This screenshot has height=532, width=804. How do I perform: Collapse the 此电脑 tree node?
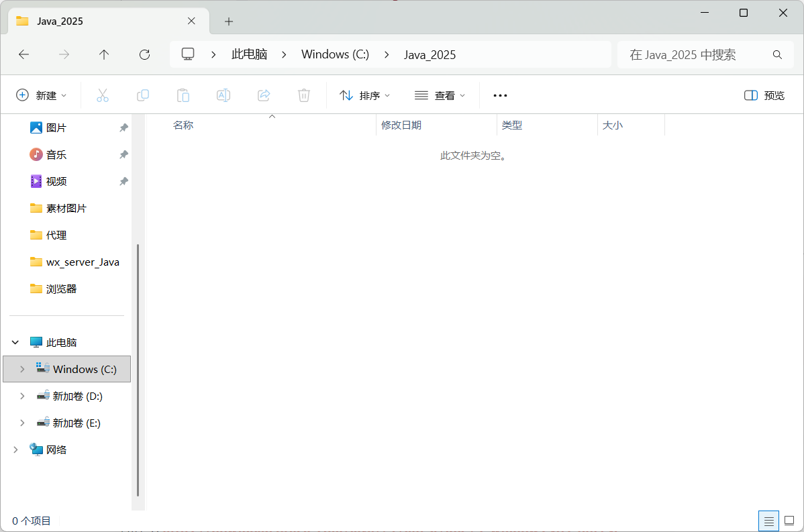click(15, 342)
